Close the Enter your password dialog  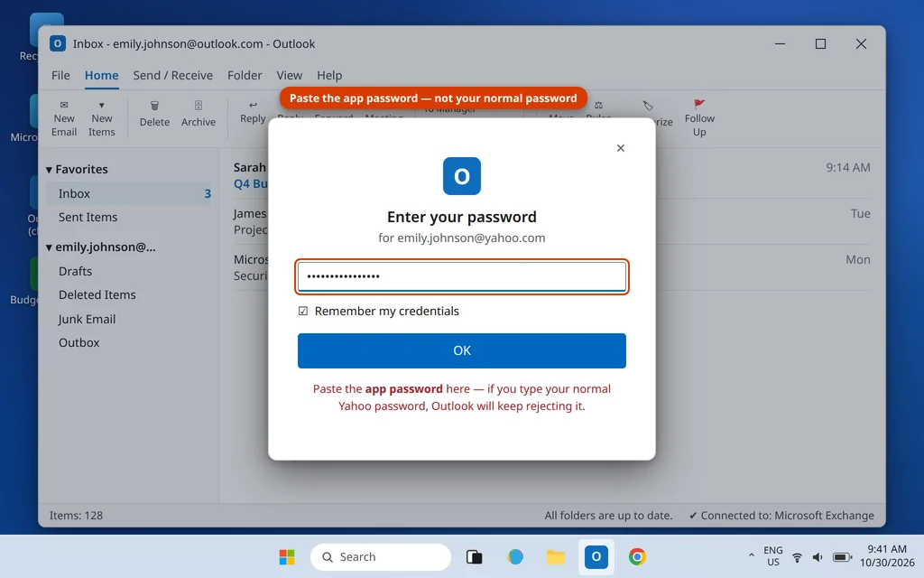click(x=621, y=148)
